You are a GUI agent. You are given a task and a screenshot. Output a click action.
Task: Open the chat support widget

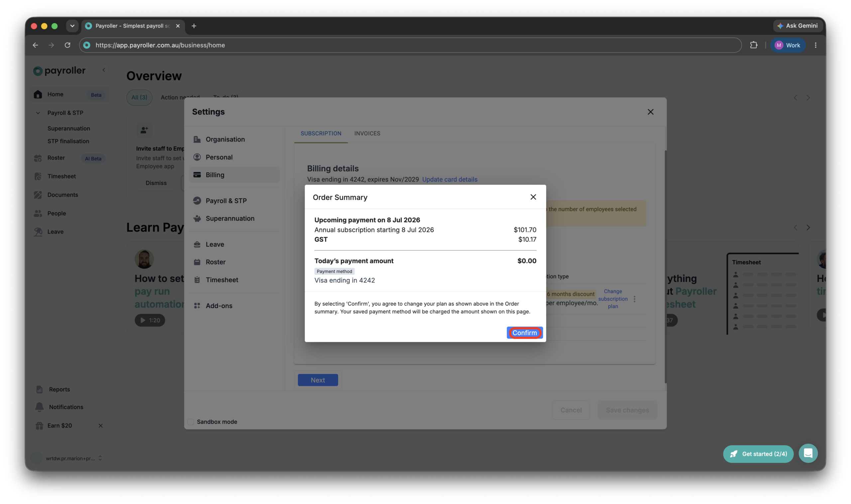coord(807,453)
